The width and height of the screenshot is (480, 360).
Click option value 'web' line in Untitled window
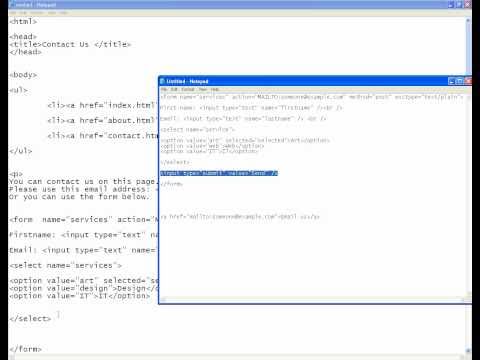pyautogui.click(x=212, y=146)
